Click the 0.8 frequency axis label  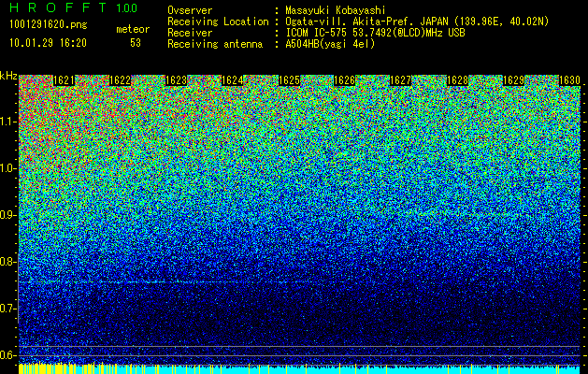pyautogui.click(x=7, y=262)
